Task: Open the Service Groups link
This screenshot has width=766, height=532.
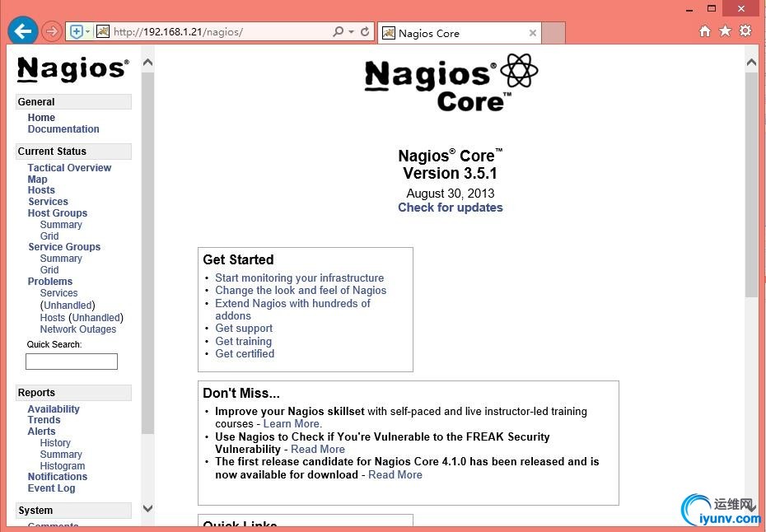Action: coord(64,247)
